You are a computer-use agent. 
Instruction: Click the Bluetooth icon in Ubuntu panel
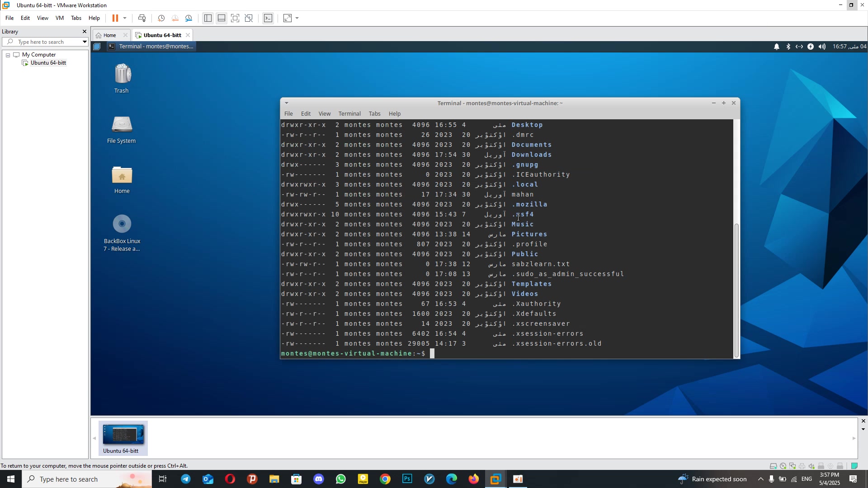pyautogui.click(x=788, y=47)
